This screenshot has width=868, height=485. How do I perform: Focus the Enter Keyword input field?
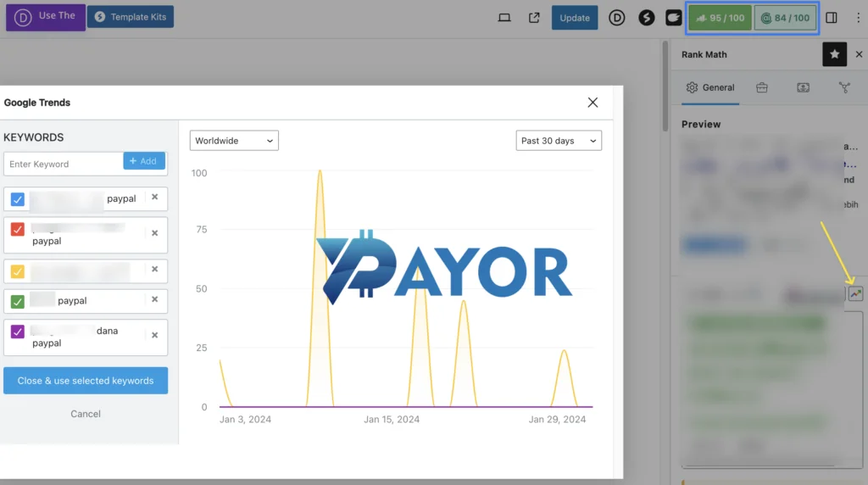[63, 164]
